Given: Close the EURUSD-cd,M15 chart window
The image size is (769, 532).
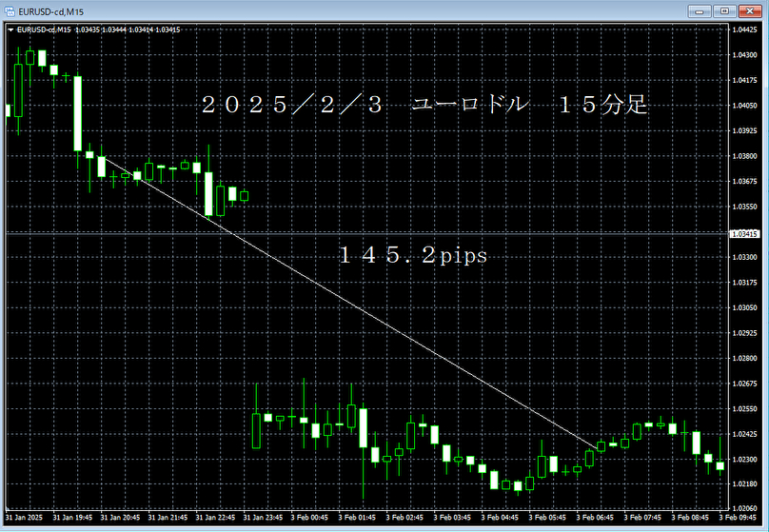Looking at the screenshot, I should coord(749,10).
